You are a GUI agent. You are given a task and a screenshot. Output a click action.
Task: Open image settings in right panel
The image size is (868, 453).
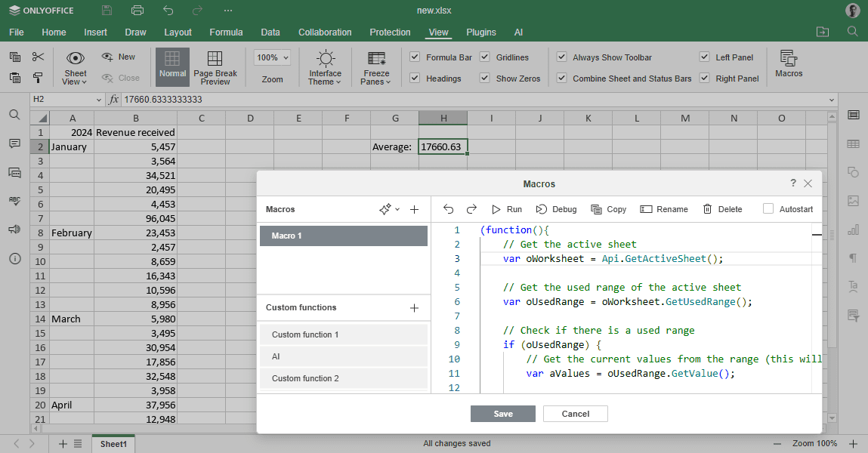(x=853, y=201)
